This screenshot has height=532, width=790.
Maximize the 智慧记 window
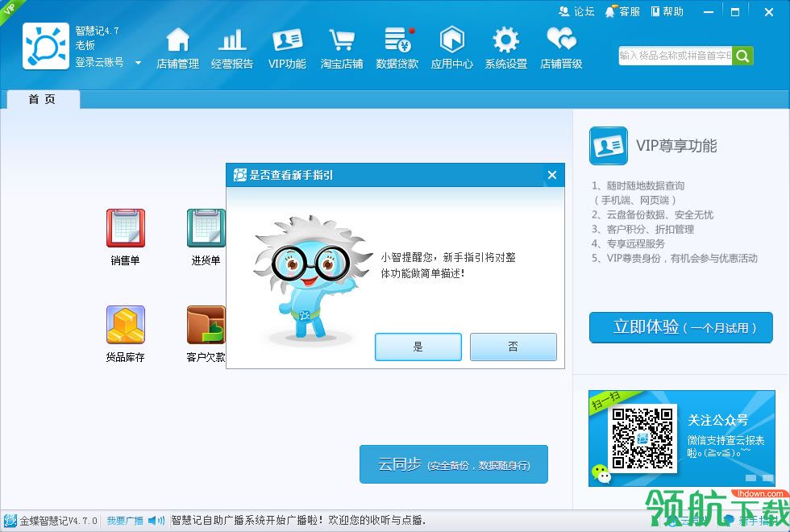pyautogui.click(x=735, y=11)
